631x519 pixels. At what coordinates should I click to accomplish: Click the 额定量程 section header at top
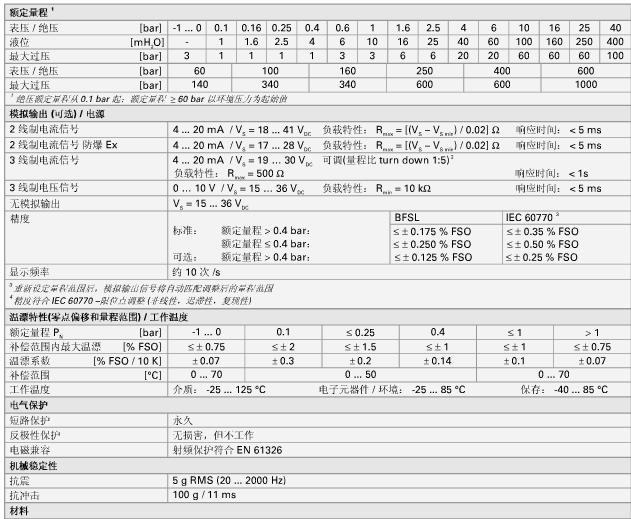[32, 9]
